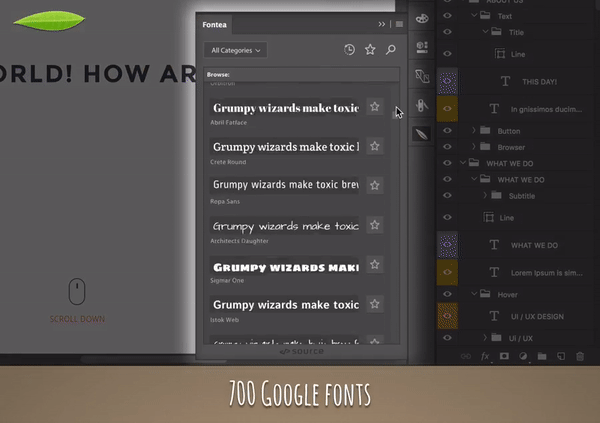Click the Fontea font list scrollbar thumb
600x423 pixels.
(x=395, y=113)
